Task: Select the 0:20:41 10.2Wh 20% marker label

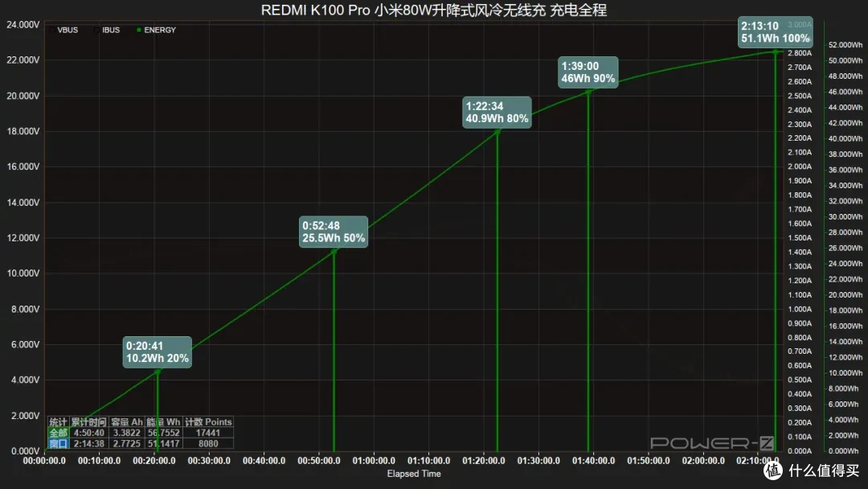Action: [x=158, y=352]
